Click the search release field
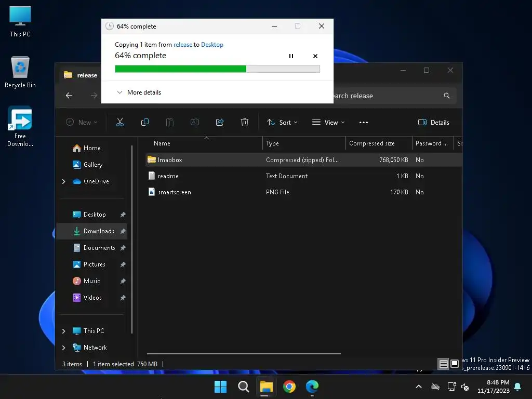This screenshot has height=399, width=532. tap(387, 96)
